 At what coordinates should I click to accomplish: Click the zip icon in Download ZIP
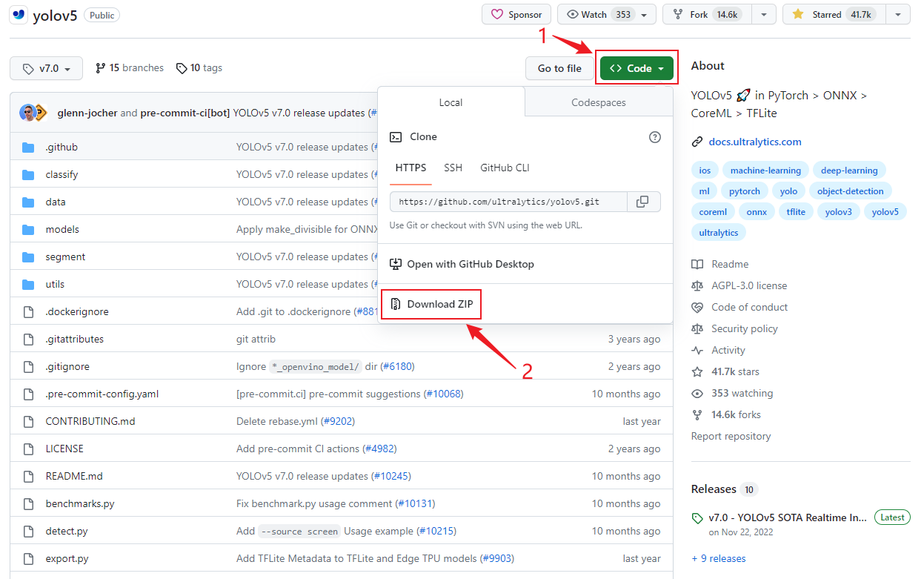[x=396, y=304]
